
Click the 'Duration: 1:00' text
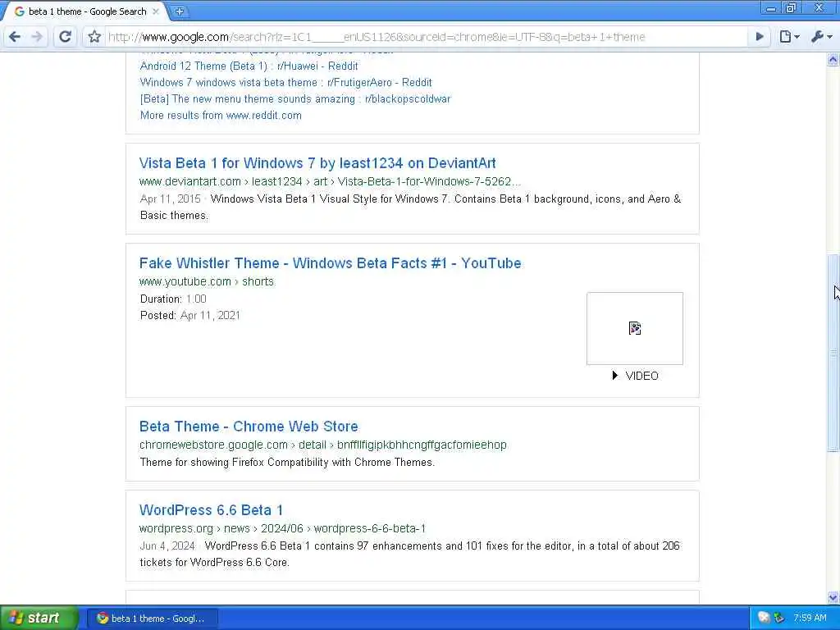click(173, 299)
